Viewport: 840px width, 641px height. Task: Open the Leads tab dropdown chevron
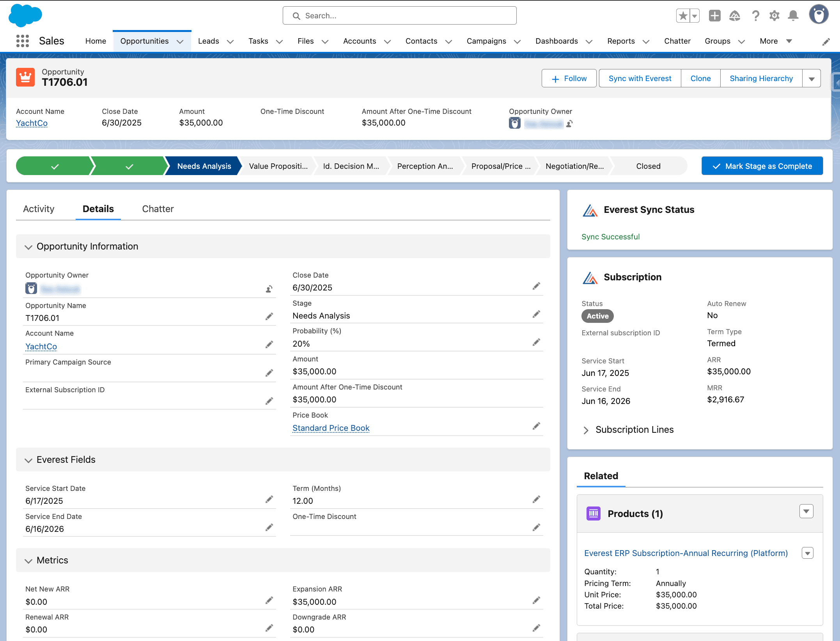click(230, 42)
